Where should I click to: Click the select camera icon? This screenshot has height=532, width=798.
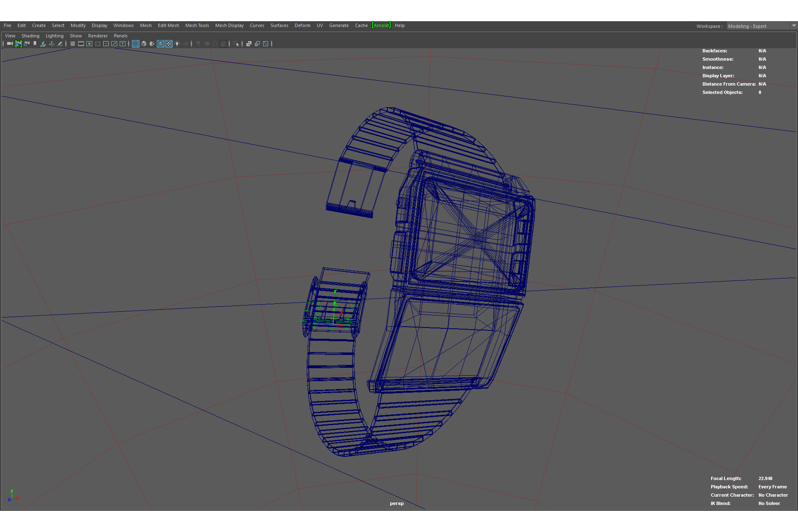(x=10, y=44)
